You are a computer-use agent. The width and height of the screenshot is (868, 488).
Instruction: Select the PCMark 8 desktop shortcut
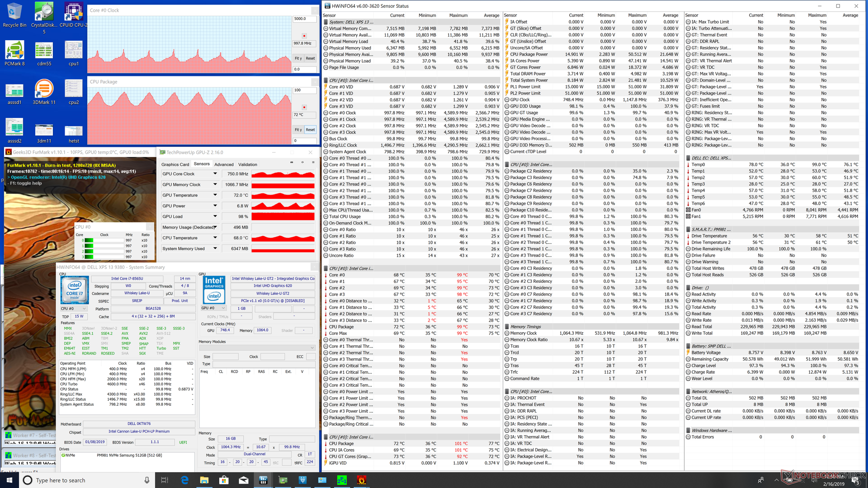(14, 53)
